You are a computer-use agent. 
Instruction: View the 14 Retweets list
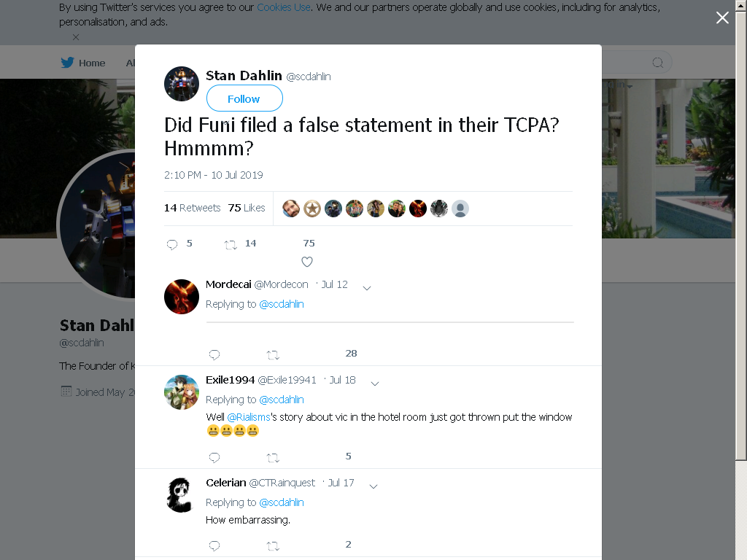pos(192,208)
